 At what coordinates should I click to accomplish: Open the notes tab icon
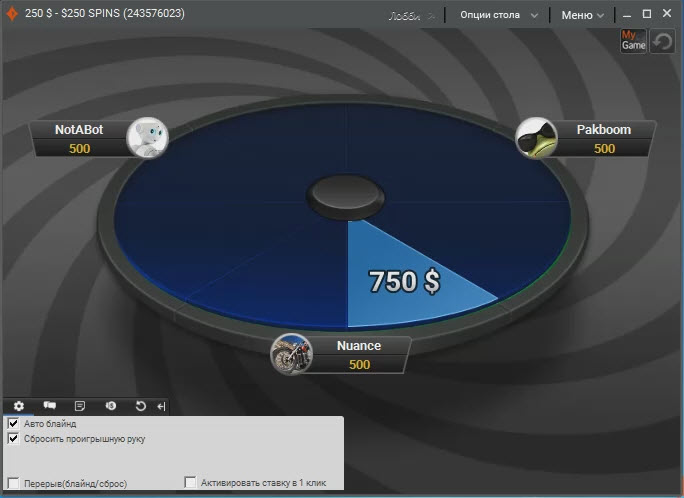pyautogui.click(x=80, y=406)
